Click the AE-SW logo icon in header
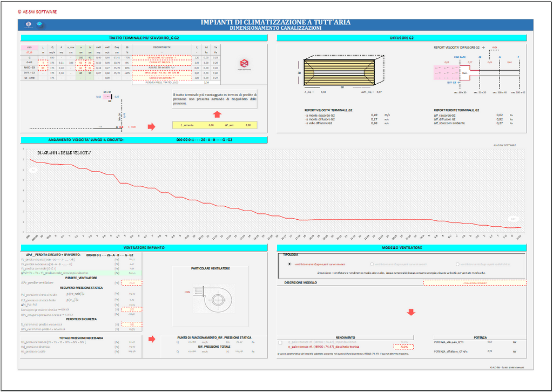The height and width of the screenshot is (392, 553). 29,24
